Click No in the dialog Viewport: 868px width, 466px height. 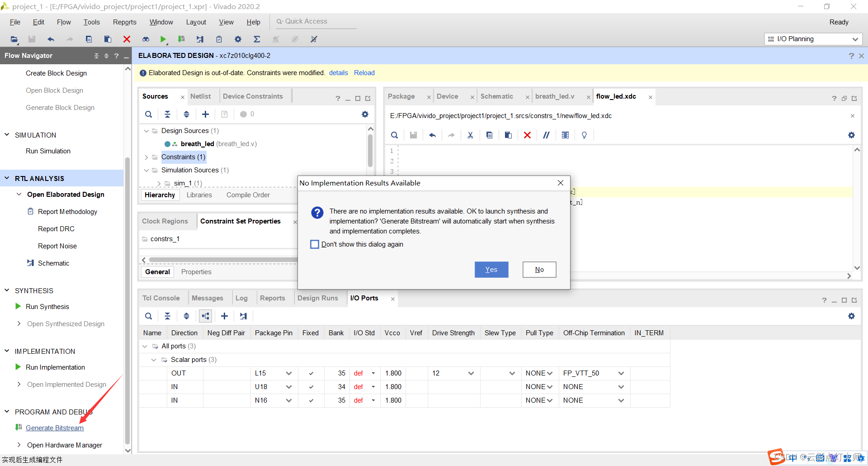(539, 270)
